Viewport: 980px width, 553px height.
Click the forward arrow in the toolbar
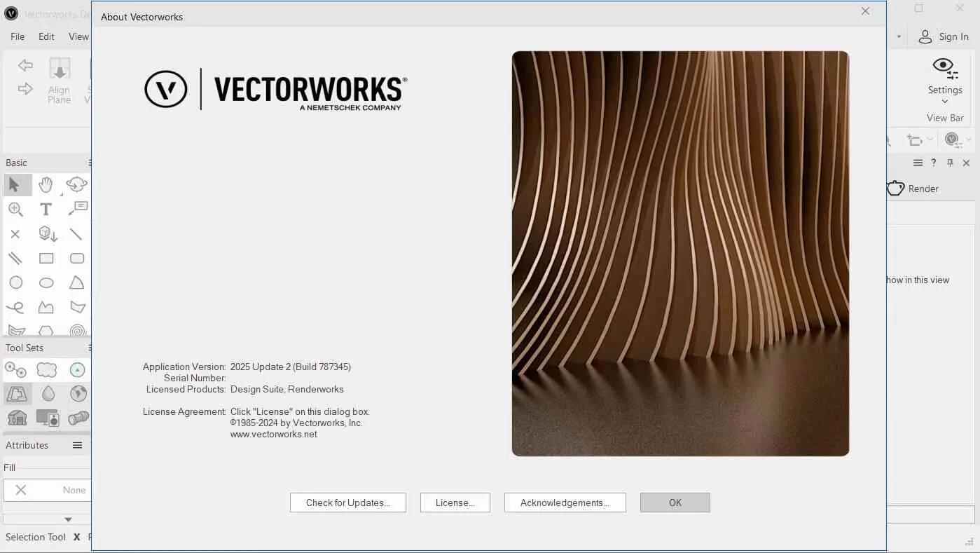pyautogui.click(x=25, y=88)
